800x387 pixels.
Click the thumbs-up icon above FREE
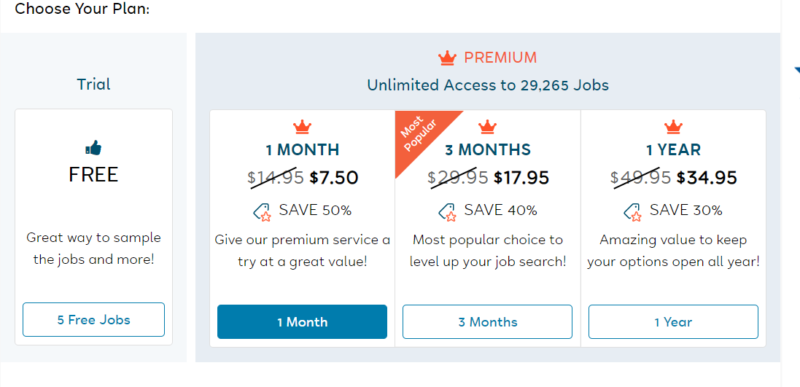coord(93,148)
